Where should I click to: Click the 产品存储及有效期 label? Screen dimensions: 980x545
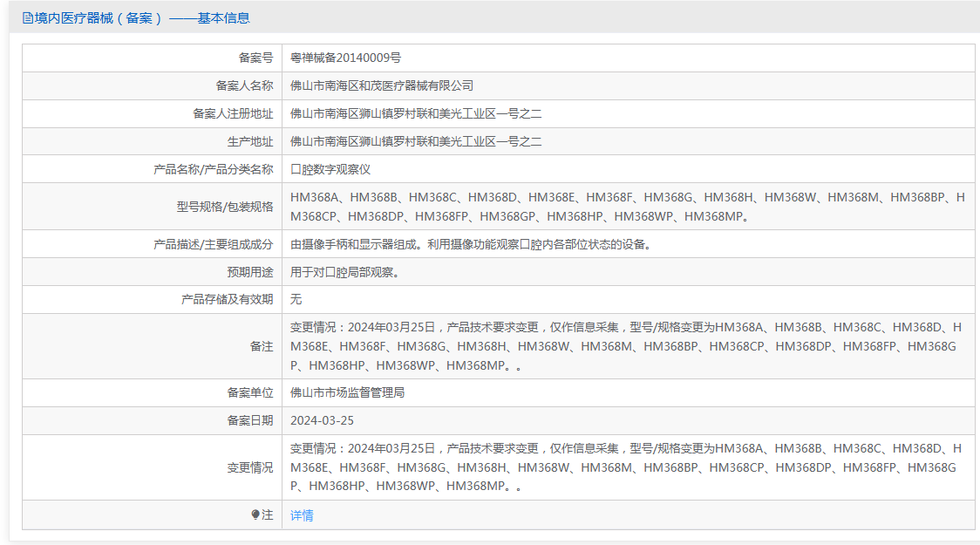228,299
